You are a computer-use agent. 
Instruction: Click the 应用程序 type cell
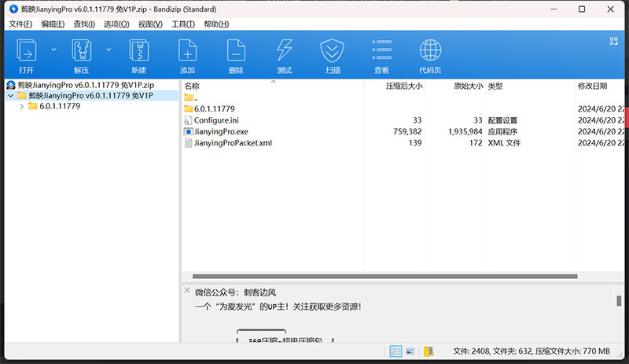click(502, 131)
